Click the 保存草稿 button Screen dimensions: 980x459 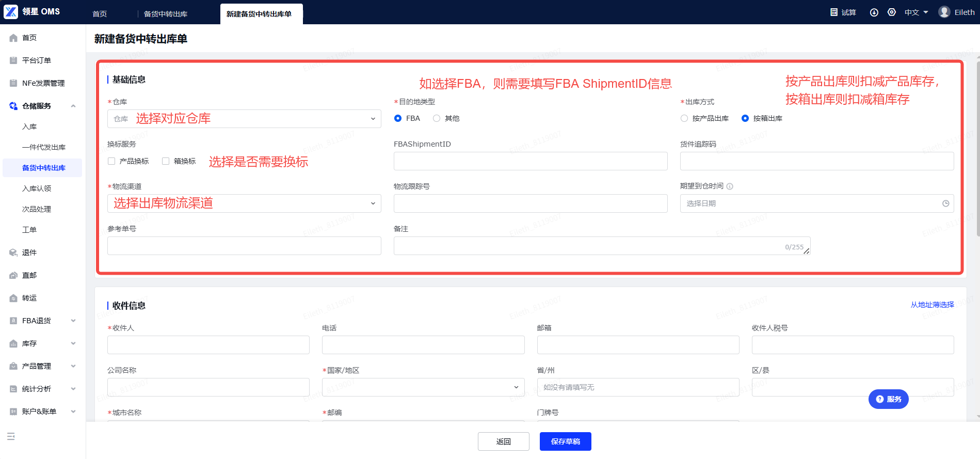point(566,441)
